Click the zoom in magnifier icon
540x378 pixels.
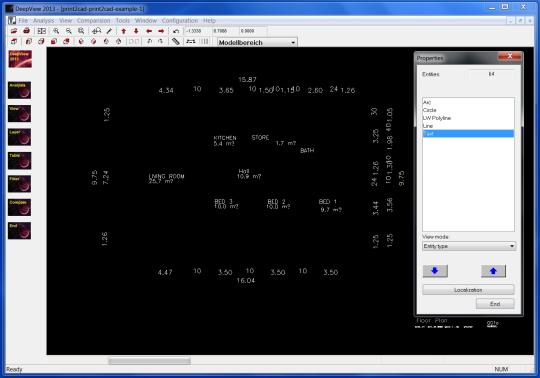click(56, 31)
